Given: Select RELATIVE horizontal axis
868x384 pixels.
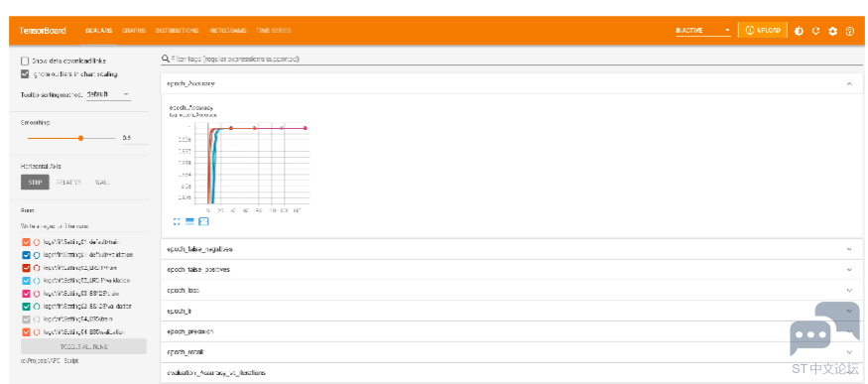Looking at the screenshot, I should coord(68,182).
